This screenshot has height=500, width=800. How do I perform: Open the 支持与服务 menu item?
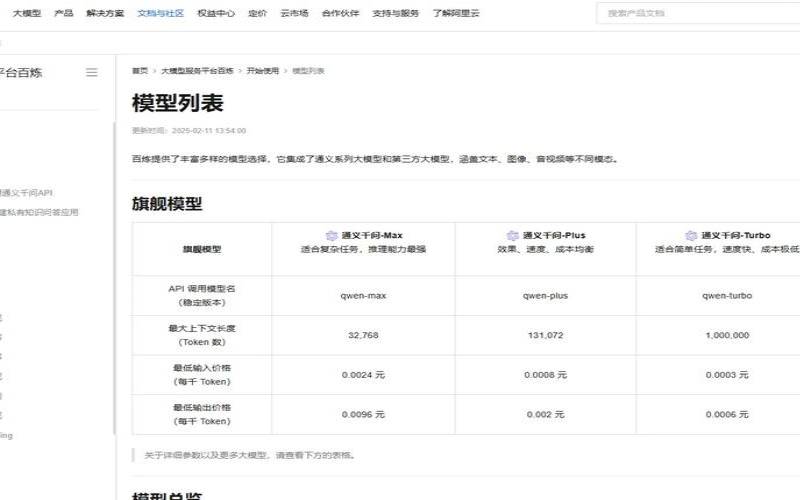pos(395,13)
